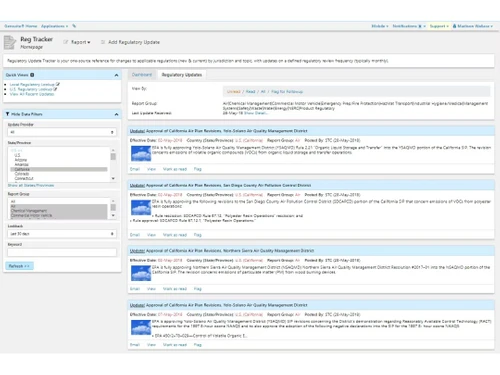Click edit icon next to U.S. Regulatory Lookup

[55, 89]
